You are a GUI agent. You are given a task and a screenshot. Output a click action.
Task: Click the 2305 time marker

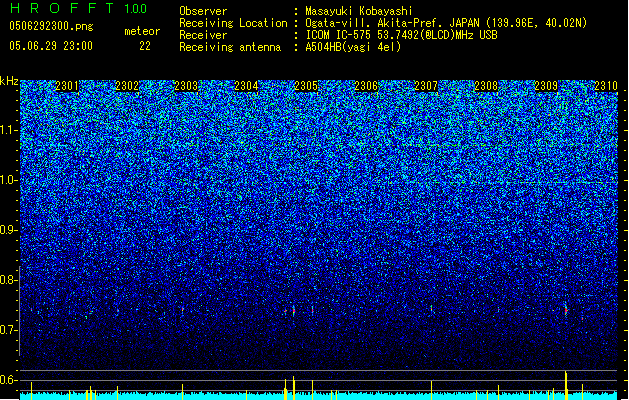pos(306,86)
